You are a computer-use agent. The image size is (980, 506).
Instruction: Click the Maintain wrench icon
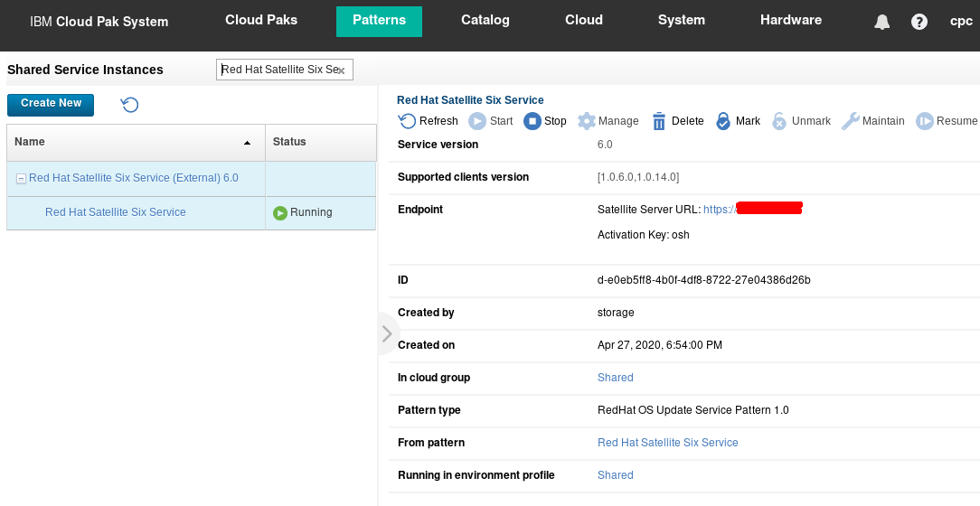(x=850, y=121)
